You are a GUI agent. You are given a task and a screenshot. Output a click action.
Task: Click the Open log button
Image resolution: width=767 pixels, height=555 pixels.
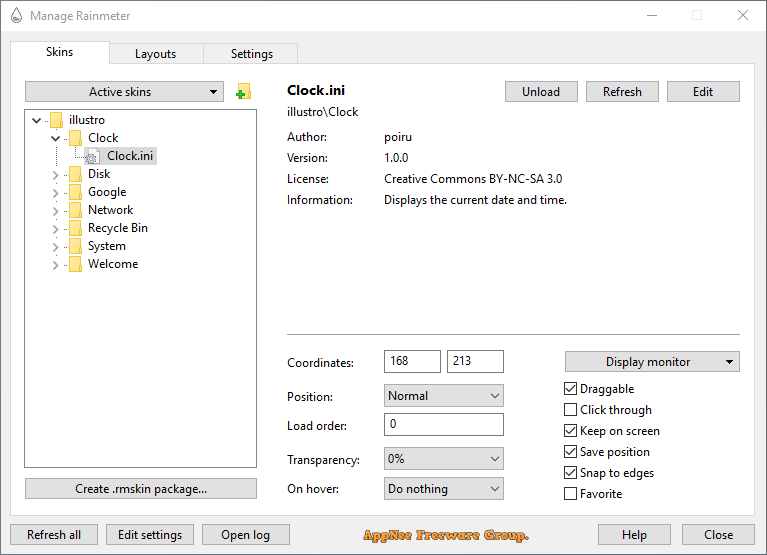click(246, 534)
